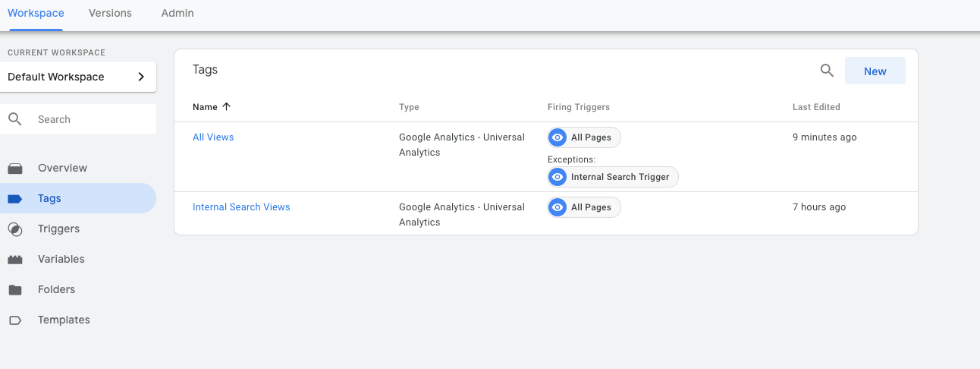Click All Pages trigger for Internal Search Views
The height and width of the screenshot is (369, 980).
(x=584, y=207)
